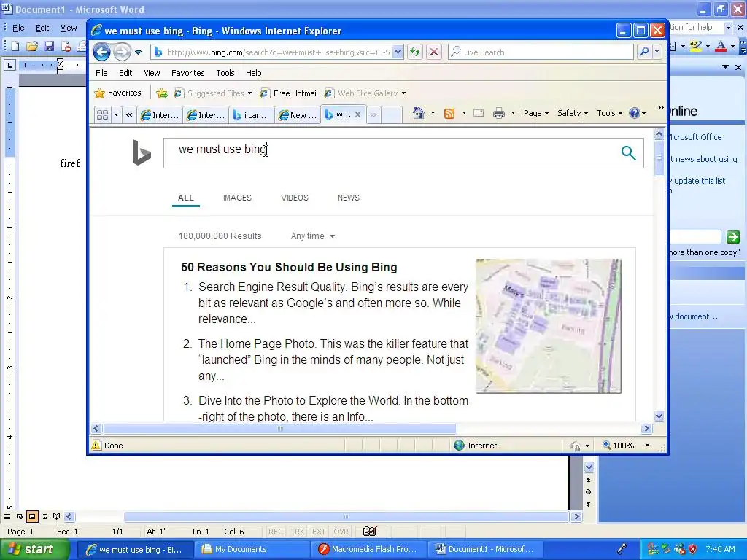Click the IE horizontal scrollbar thumb
747x560 pixels.
pyautogui.click(x=280, y=428)
